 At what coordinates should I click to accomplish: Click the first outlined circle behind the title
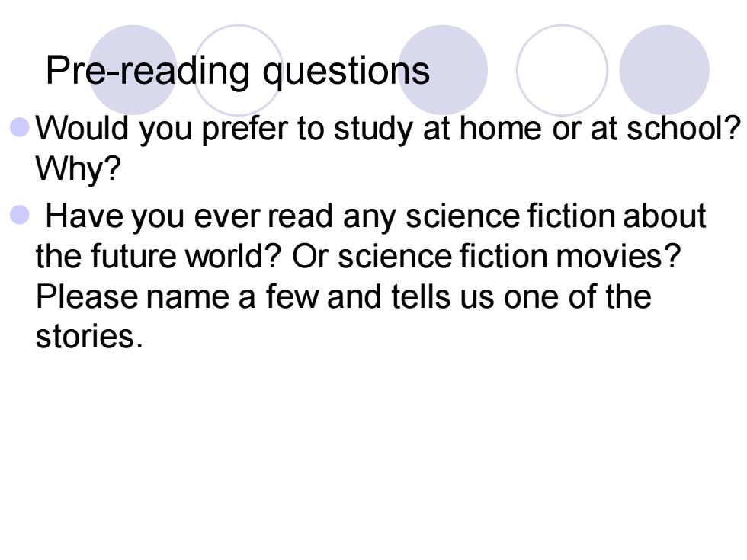click(x=238, y=69)
